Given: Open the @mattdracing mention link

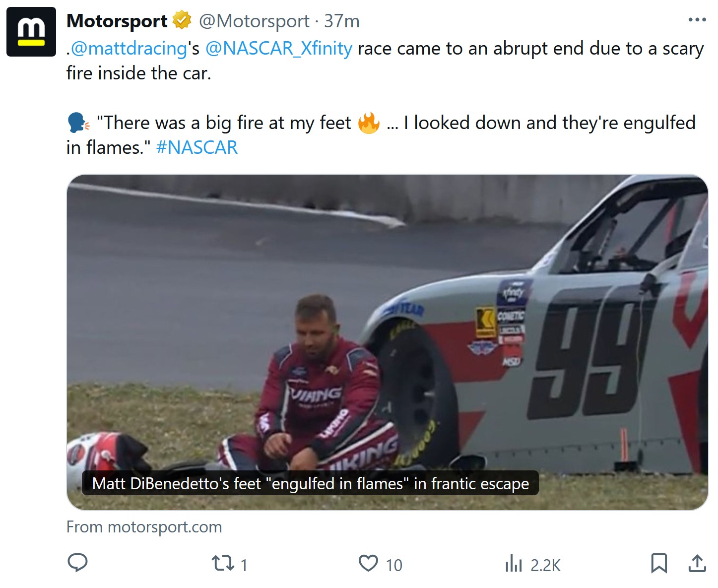Looking at the screenshot, I should [129, 49].
